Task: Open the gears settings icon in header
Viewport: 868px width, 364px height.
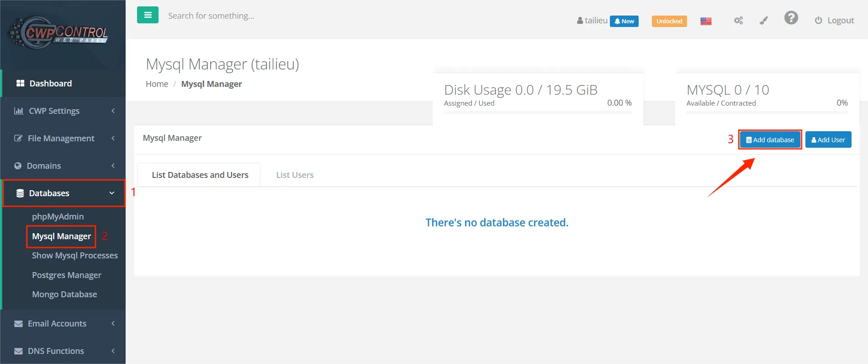Action: pyautogui.click(x=738, y=21)
